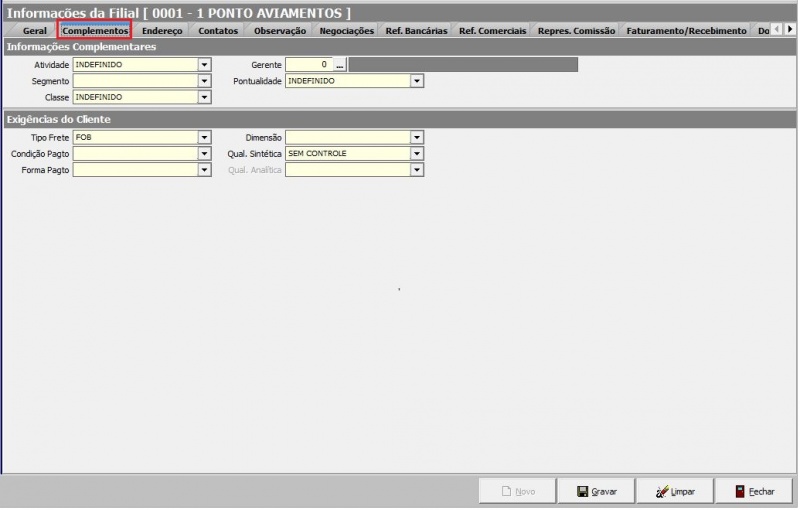Viewport: 800px width, 510px height.
Task: Open the Endereço tab
Action: click(x=162, y=31)
